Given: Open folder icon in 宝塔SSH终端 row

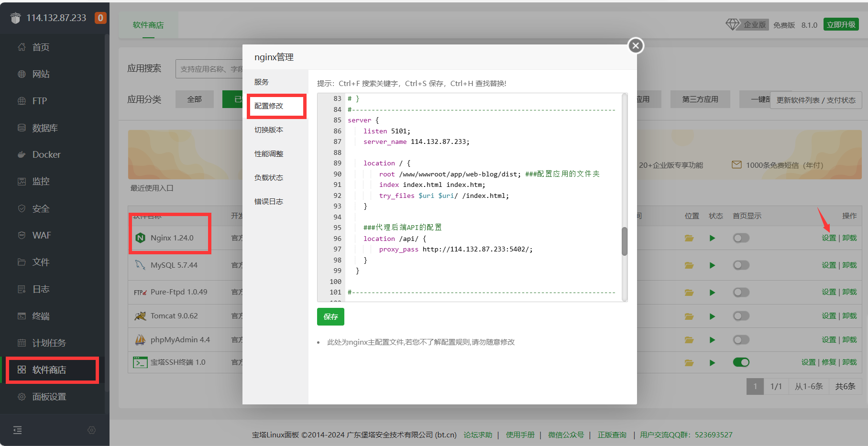Looking at the screenshot, I should pyautogui.click(x=689, y=363).
